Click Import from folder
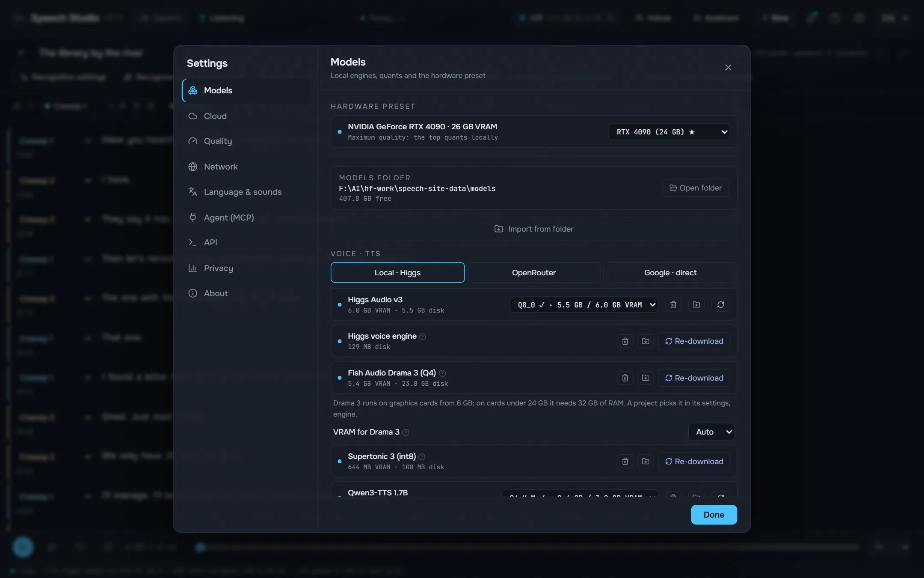 [x=534, y=229]
